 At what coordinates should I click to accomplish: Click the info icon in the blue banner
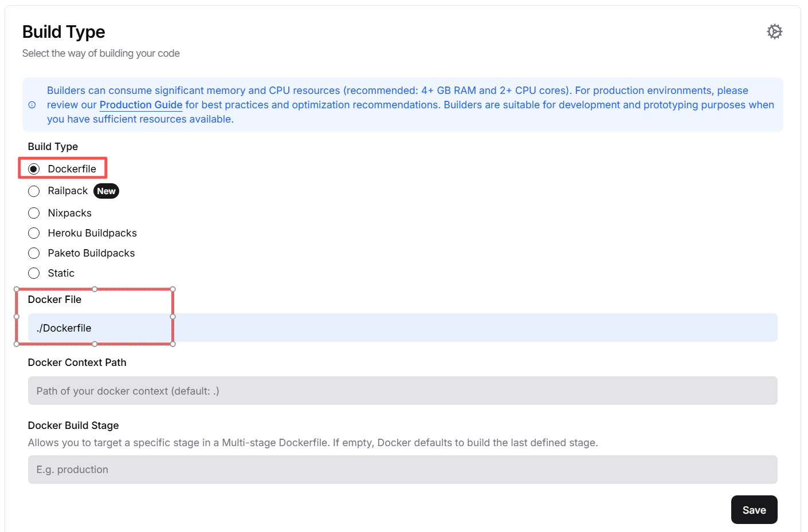(32, 105)
